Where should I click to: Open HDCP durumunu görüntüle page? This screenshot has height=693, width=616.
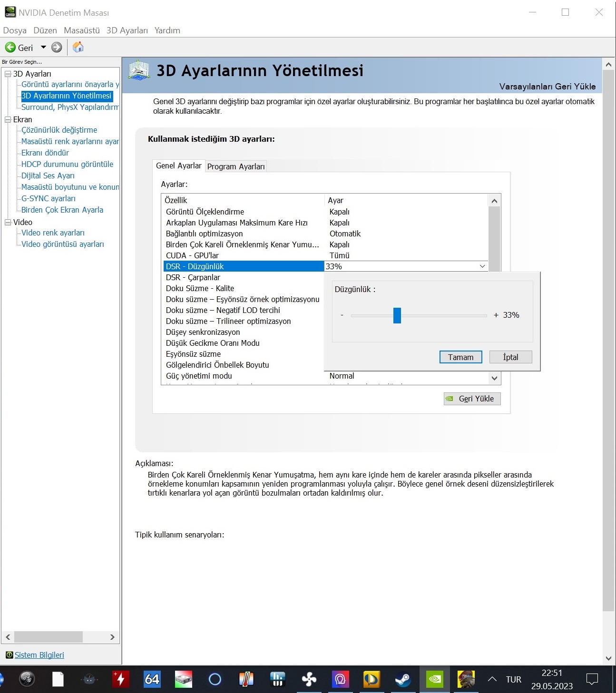(x=67, y=164)
